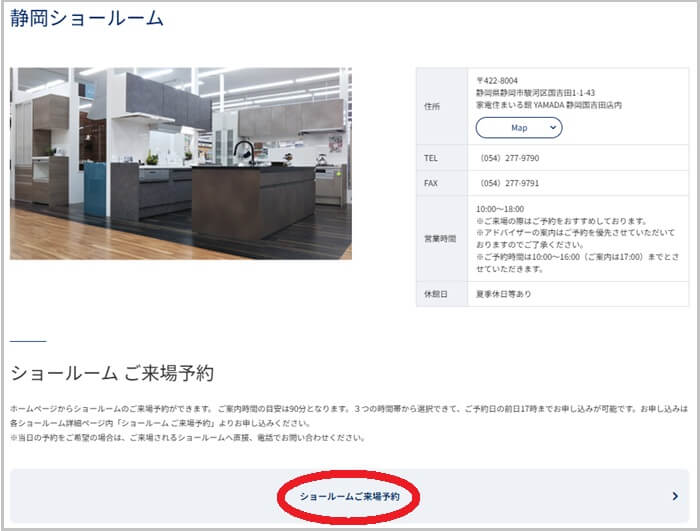This screenshot has height=531, width=700.
Task: Click the ショールームご来場予約 button text
Action: 349,496
